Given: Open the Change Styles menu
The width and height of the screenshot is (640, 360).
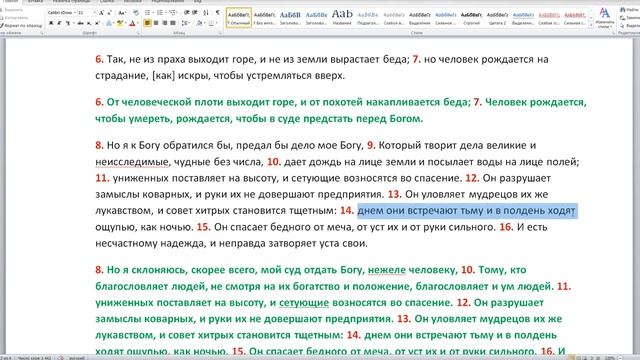Looking at the screenshot, I should (604, 18).
